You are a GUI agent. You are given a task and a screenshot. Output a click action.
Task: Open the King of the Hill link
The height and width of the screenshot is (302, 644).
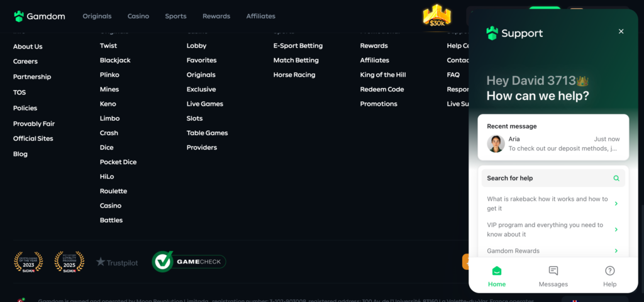(x=383, y=75)
